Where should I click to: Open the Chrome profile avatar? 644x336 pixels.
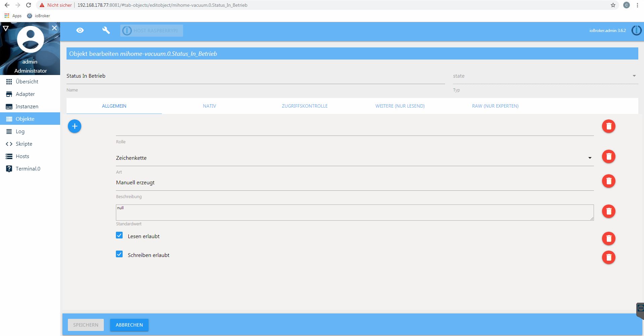[x=627, y=5]
